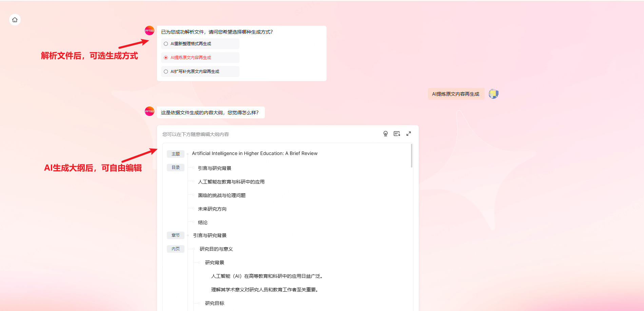Click the 主题 tag beside the outline title
Screen dimensions: 644x311
coord(175,154)
